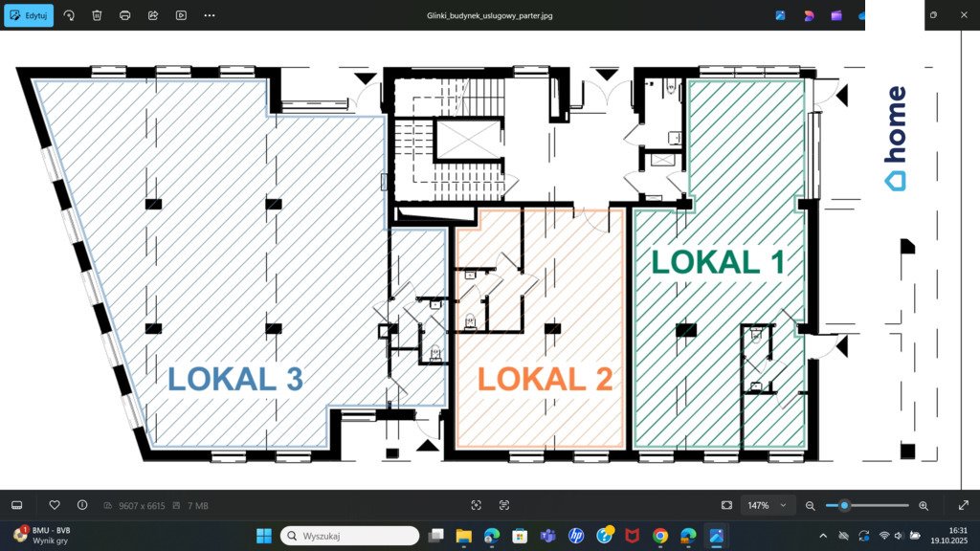Zoom in using the plus magnifier
This screenshot has width=980, height=551.
pos(924,505)
